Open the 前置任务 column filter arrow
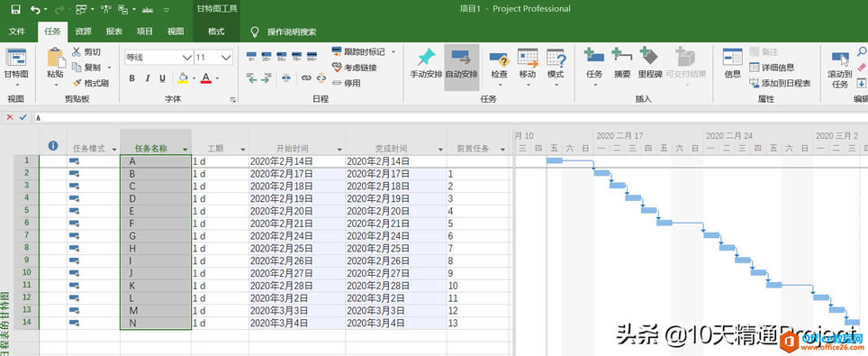 point(502,150)
